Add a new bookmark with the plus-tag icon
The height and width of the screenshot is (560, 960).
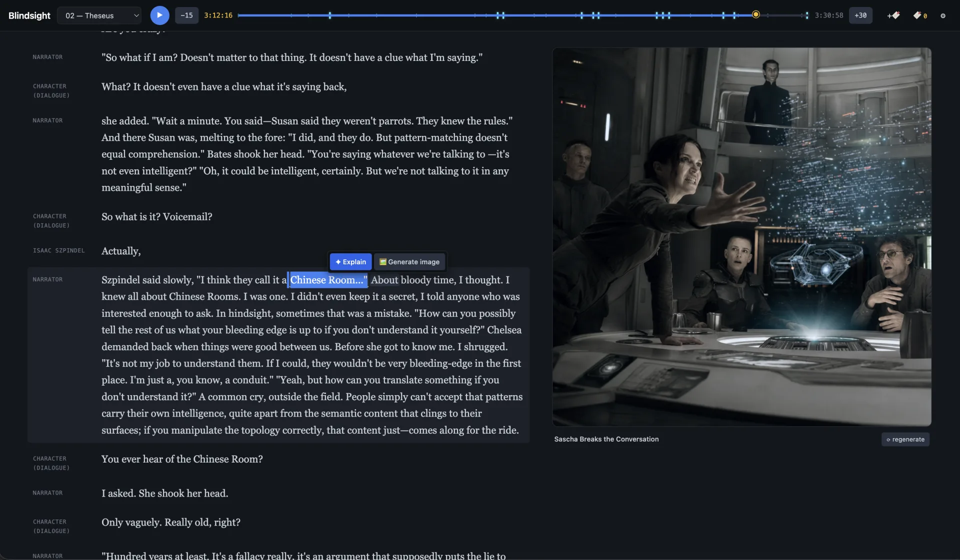tap(893, 15)
